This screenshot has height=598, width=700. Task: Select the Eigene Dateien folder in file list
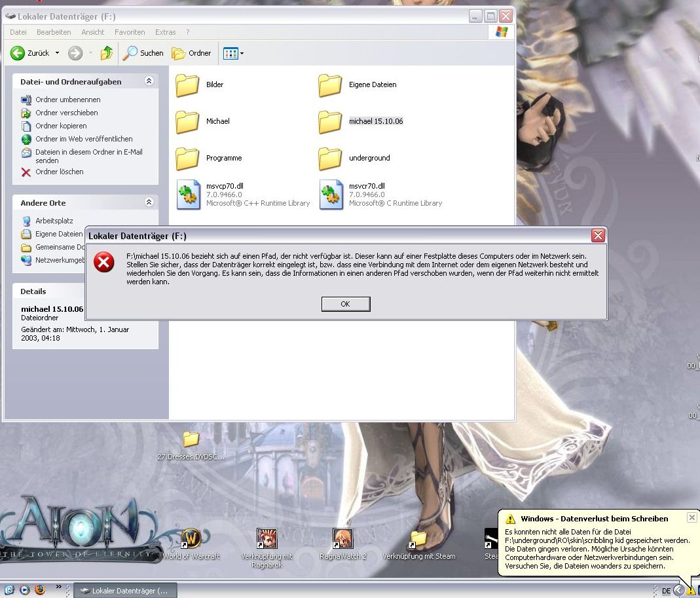tap(358, 85)
